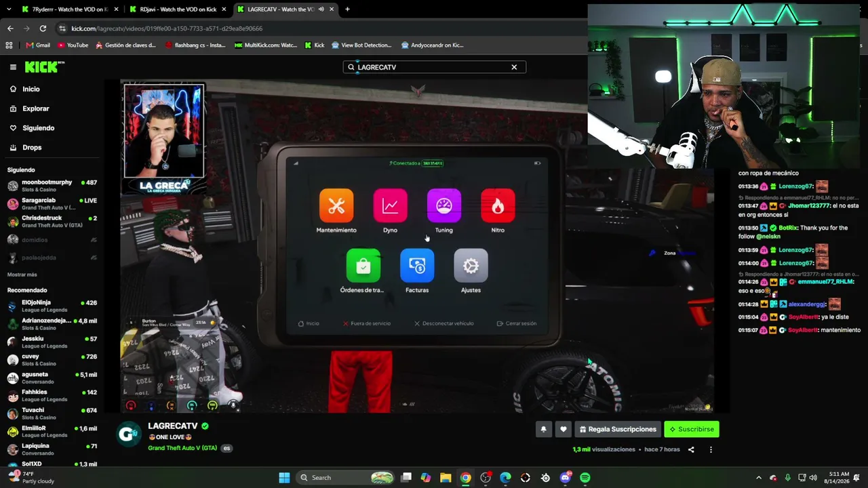Toggle the Kick sidebar hamburger menu
This screenshot has height=488, width=868.
(x=13, y=67)
